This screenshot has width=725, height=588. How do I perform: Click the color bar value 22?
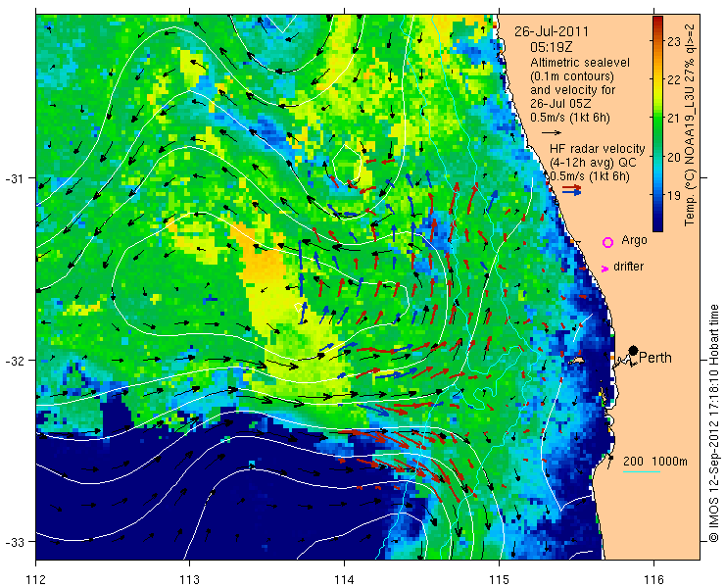(x=674, y=80)
